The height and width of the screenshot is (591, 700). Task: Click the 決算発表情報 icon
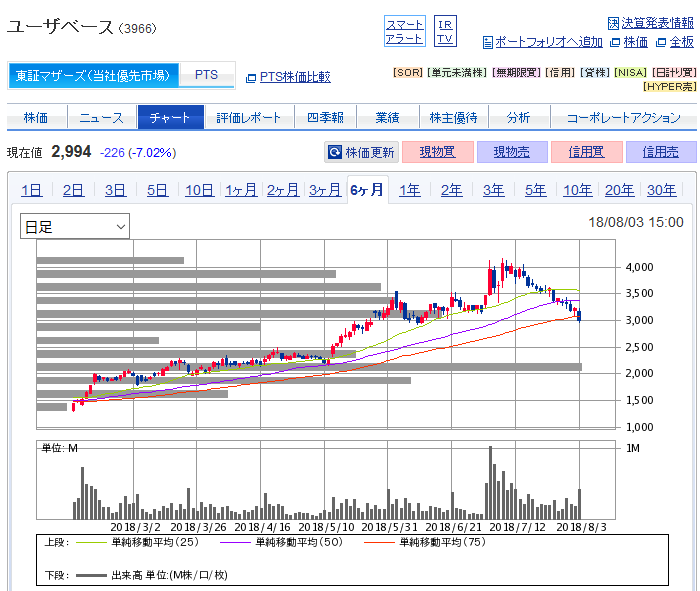point(613,23)
